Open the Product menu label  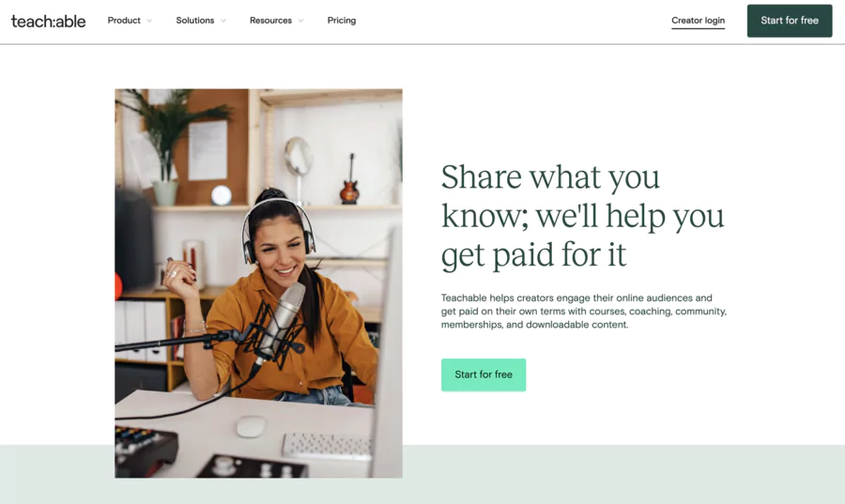[x=124, y=21]
